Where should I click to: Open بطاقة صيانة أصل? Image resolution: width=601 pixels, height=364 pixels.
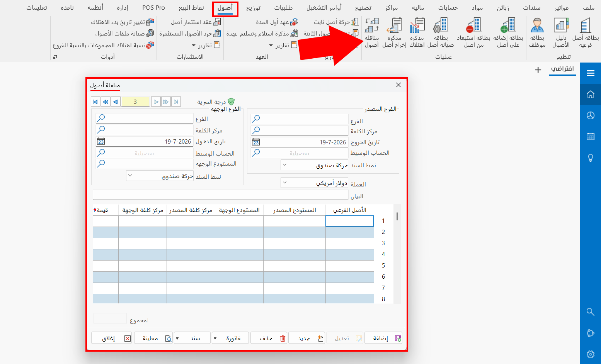441,33
